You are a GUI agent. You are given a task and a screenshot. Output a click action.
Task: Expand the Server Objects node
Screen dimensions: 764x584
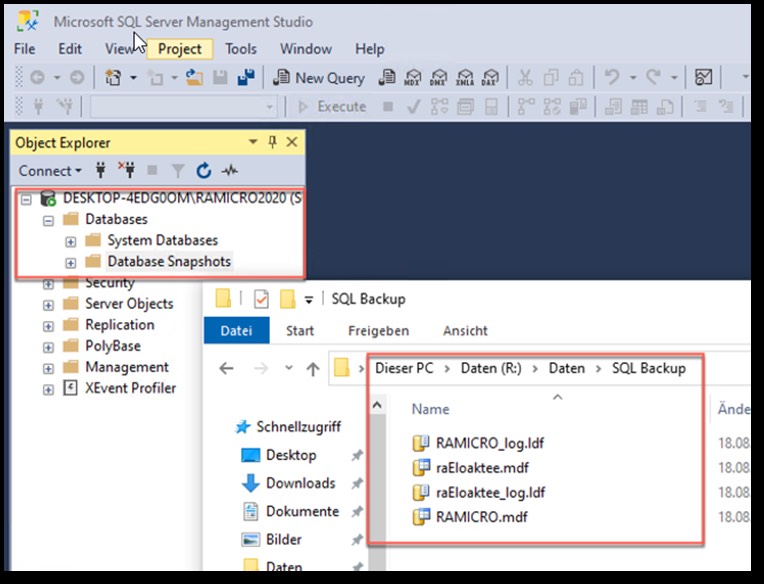click(48, 305)
